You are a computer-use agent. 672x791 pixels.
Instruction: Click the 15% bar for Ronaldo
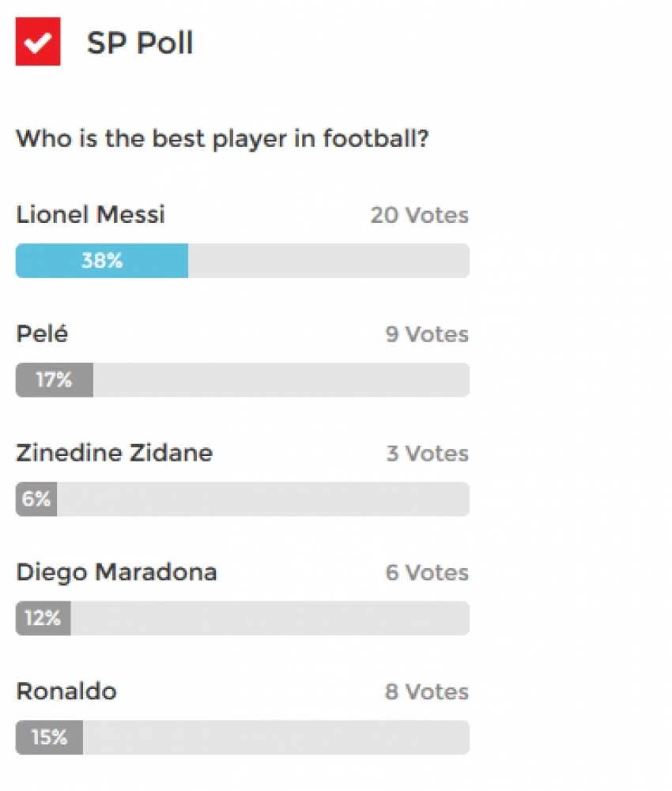(x=50, y=737)
